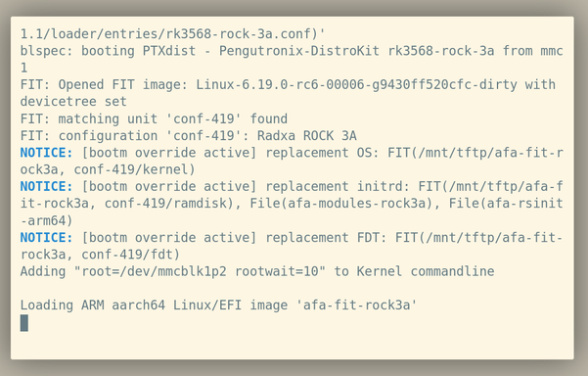
Task: Click the 'blspec: booting PTXdist' line
Action: coord(292,51)
